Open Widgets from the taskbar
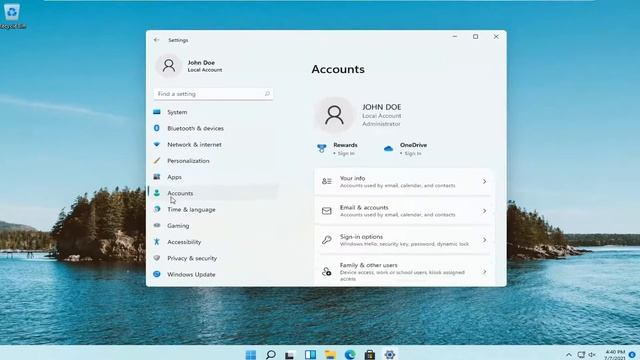This screenshot has height=360, width=640. point(310,354)
